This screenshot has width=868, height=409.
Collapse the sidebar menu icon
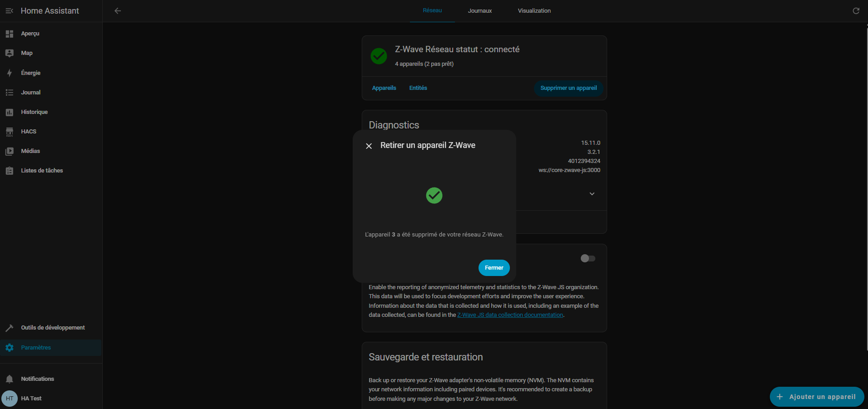click(x=9, y=11)
